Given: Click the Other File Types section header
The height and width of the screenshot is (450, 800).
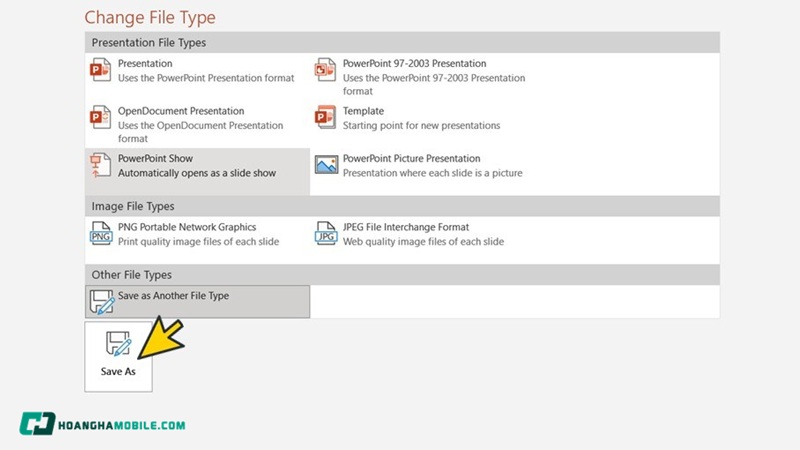Looking at the screenshot, I should tap(131, 275).
